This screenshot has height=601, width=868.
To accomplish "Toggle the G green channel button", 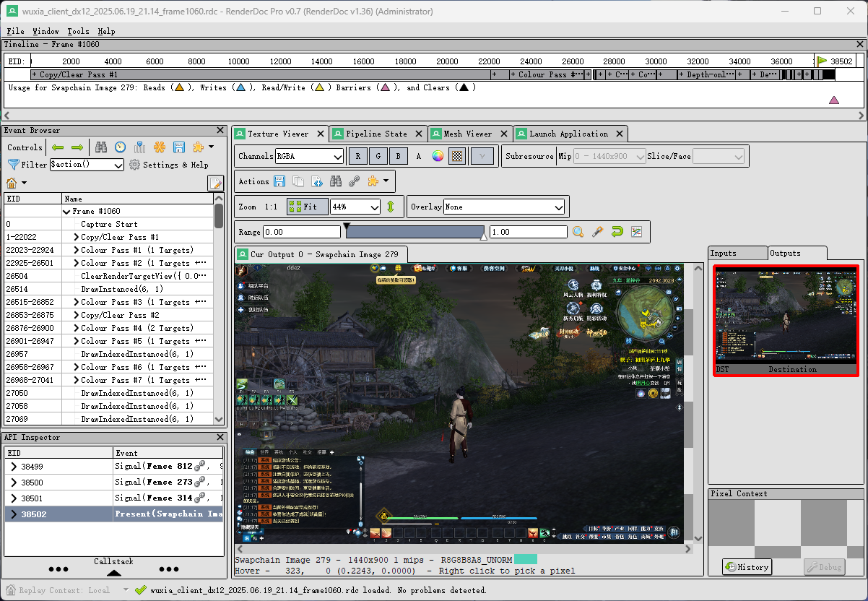I will pyautogui.click(x=378, y=156).
